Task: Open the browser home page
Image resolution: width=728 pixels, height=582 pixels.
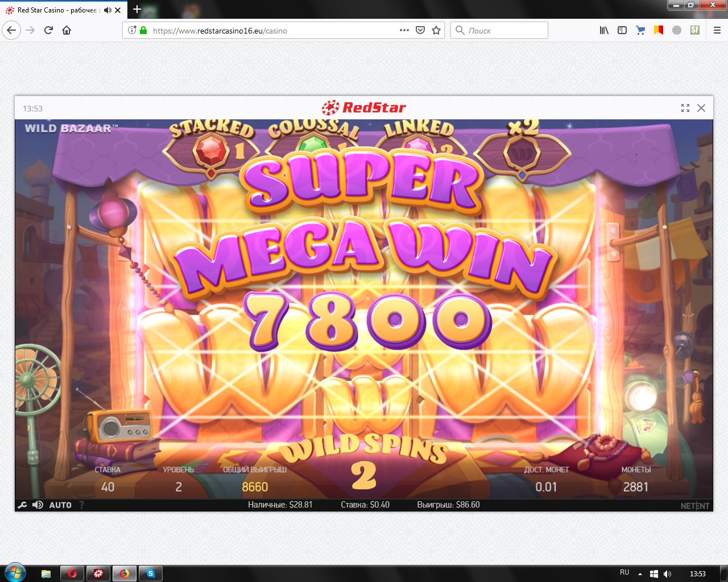Action: click(67, 30)
